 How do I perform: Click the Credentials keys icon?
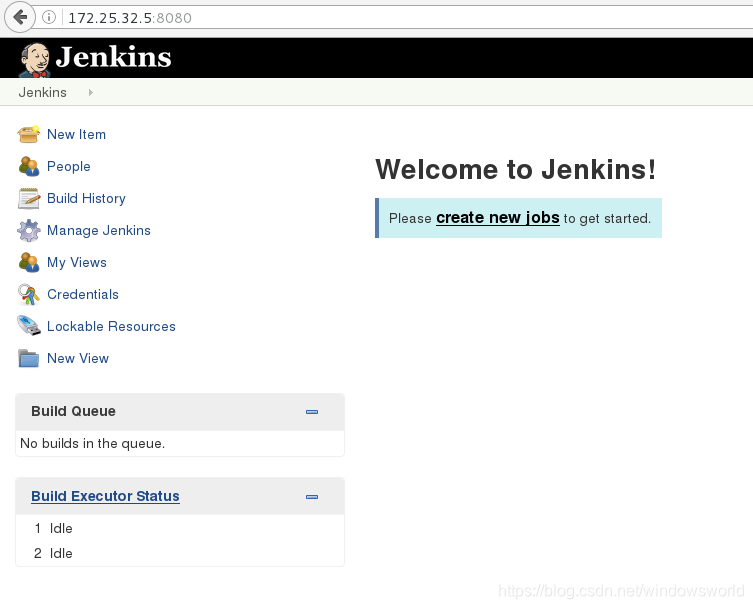(x=28, y=294)
